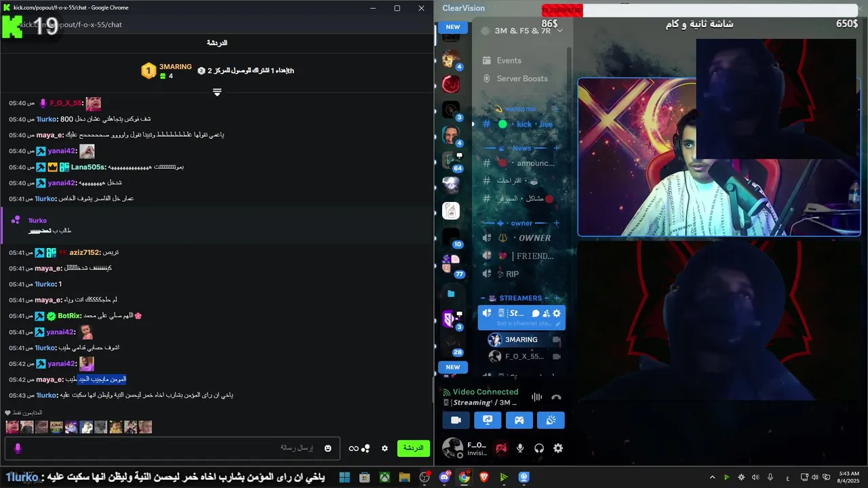This screenshot has height=488, width=868.
Task: Toggle the red stream indicator button
Action: point(501,448)
